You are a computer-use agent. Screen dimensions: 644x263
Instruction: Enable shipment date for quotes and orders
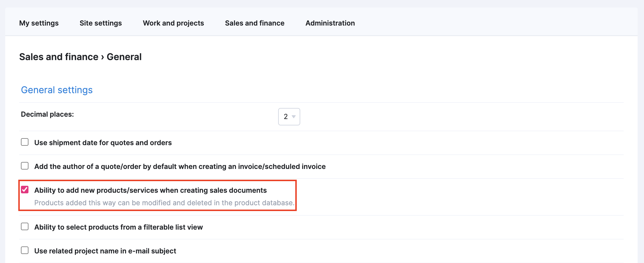[x=25, y=142]
